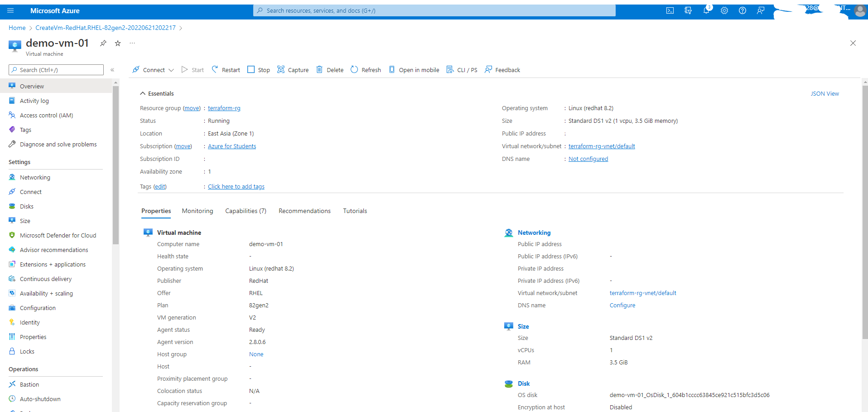This screenshot has width=868, height=412.
Task: Close the demo-vm-01 blade
Action: (853, 43)
